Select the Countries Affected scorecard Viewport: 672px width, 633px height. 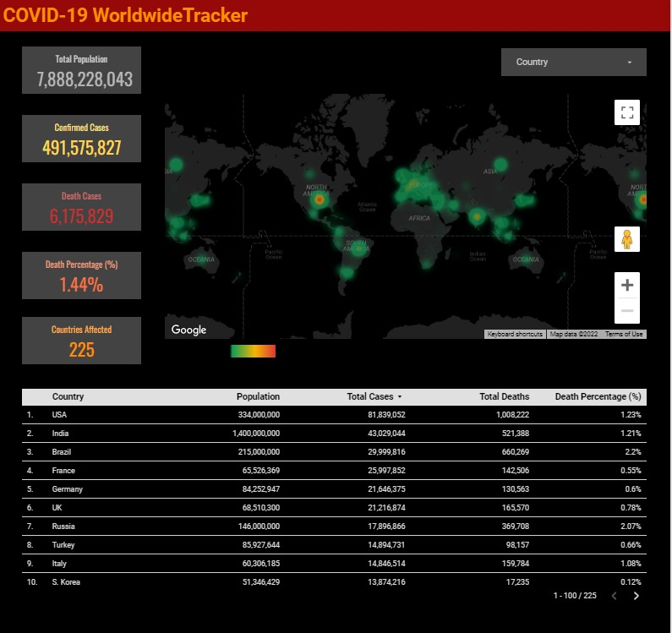point(81,341)
